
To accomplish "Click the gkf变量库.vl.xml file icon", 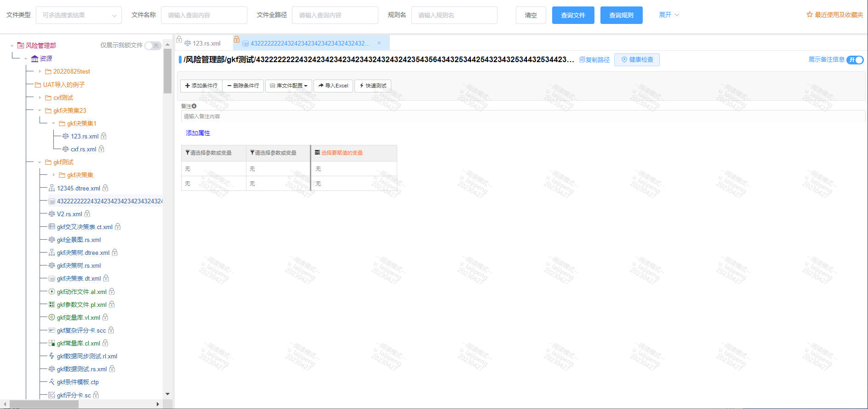I will point(52,317).
